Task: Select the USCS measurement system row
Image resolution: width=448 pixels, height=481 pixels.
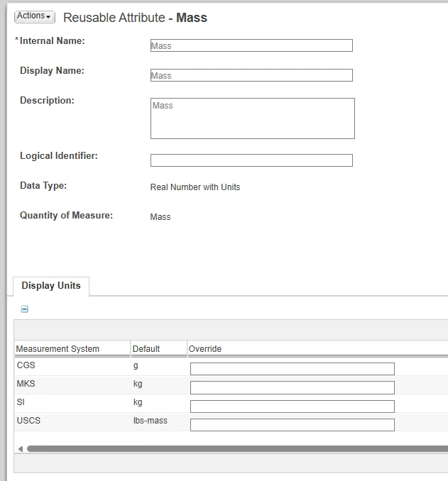Action: click(x=231, y=422)
